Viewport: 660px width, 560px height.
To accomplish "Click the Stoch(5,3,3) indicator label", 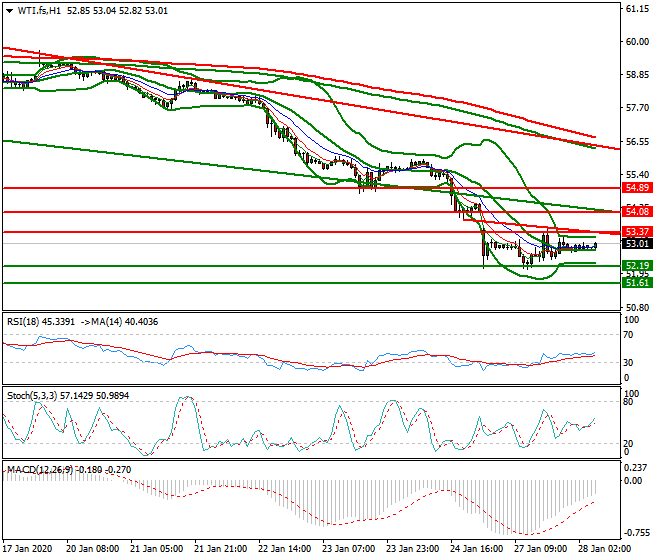I will coord(32,396).
